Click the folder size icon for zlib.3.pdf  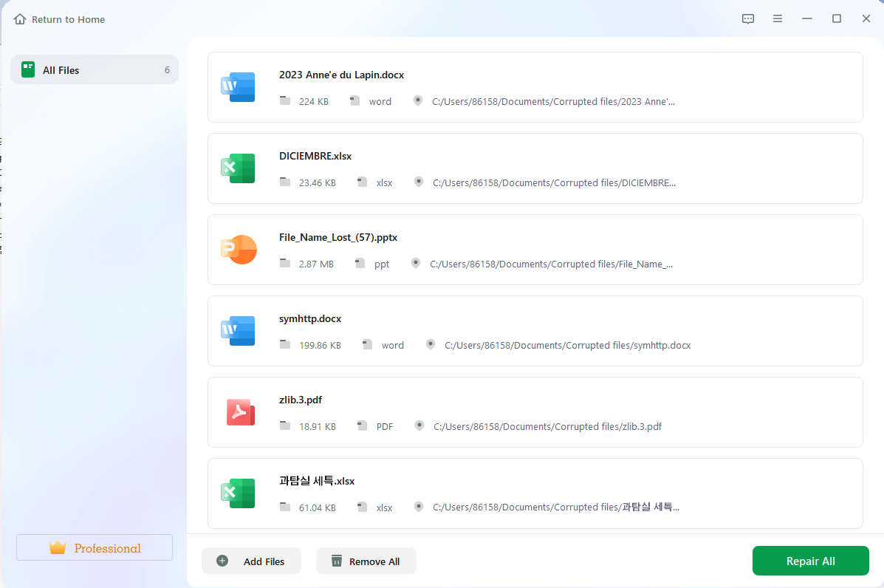click(x=285, y=426)
